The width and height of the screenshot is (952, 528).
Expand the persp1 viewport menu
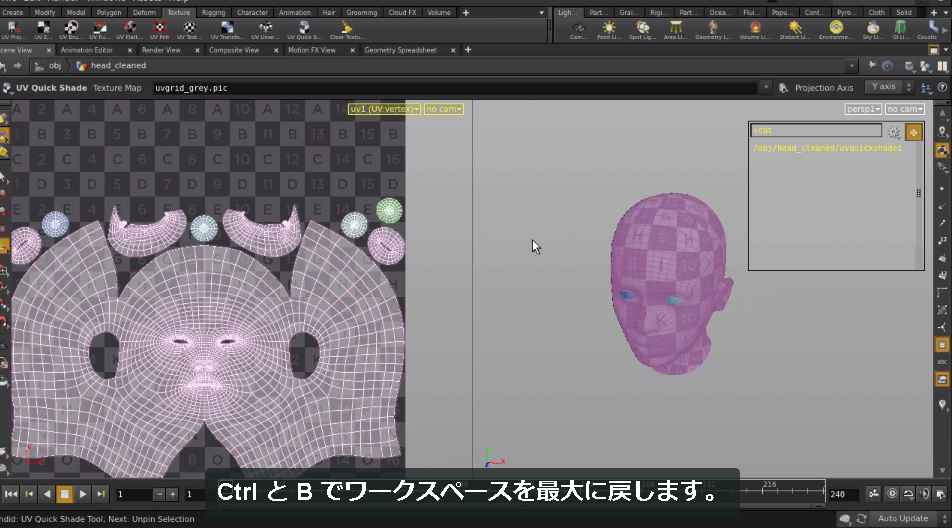[863, 109]
